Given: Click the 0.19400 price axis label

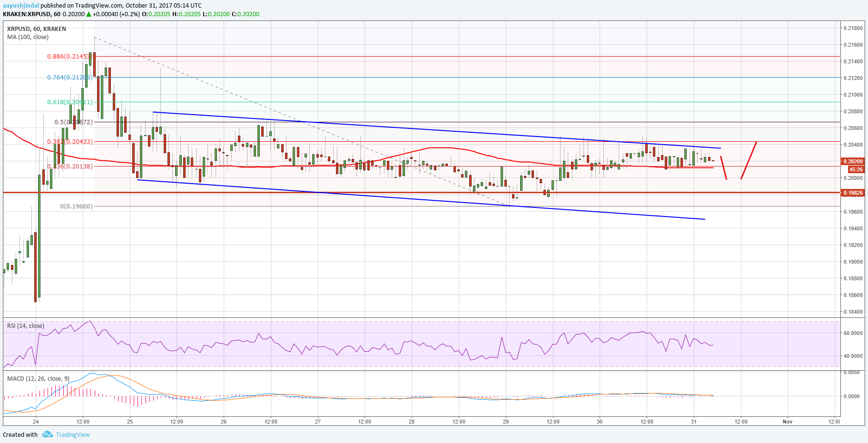Looking at the screenshot, I should [x=853, y=228].
